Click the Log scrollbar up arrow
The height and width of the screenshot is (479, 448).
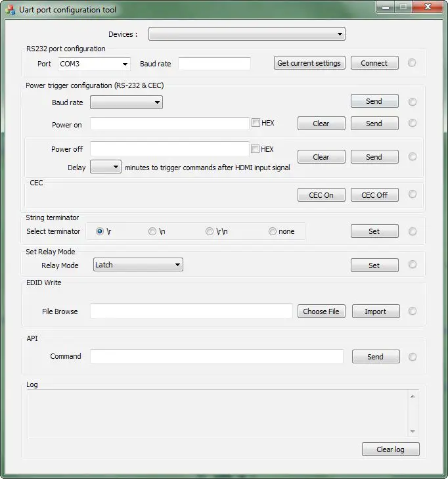413,396
